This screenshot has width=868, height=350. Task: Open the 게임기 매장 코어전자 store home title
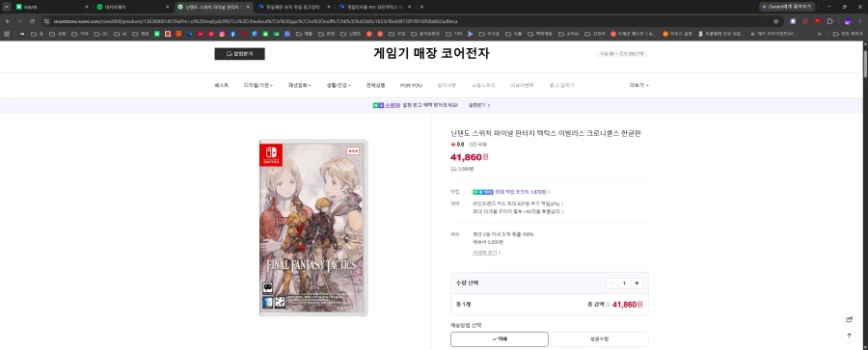pyautogui.click(x=431, y=54)
